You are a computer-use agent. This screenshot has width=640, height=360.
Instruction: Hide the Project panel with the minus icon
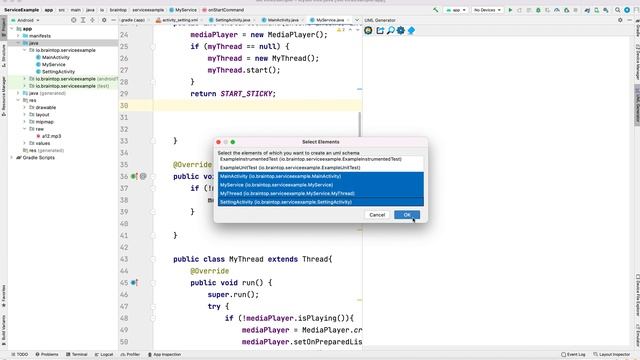point(113,20)
